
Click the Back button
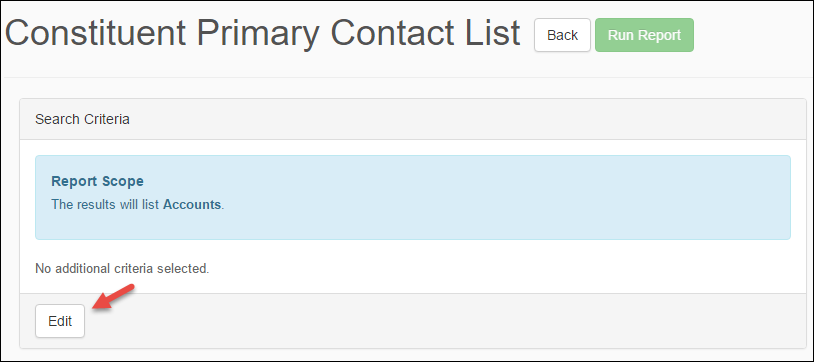tap(562, 35)
